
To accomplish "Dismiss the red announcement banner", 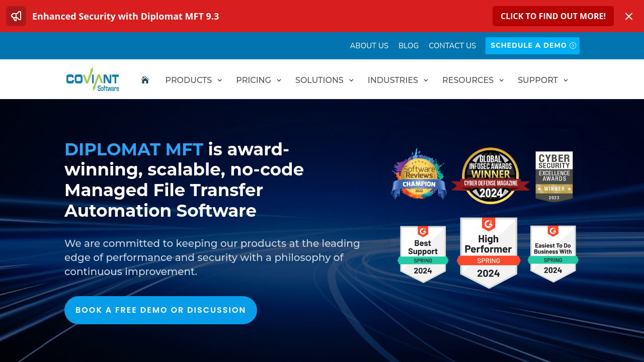I will [x=629, y=16].
